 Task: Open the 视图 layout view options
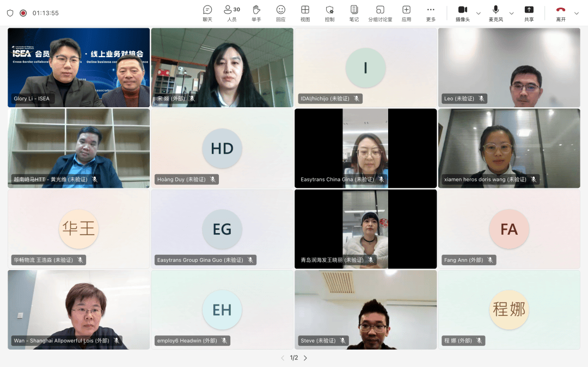305,13
